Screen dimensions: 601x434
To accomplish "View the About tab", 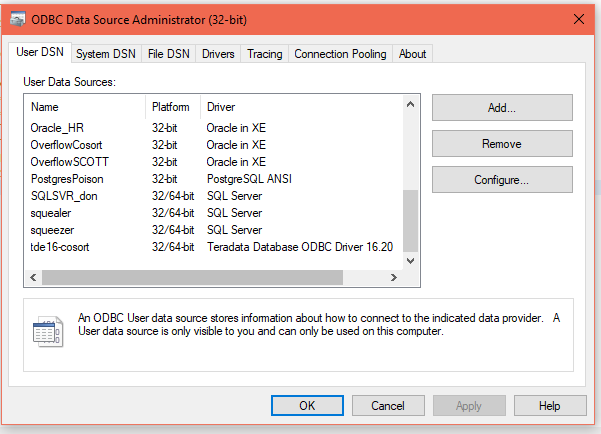I will coord(412,54).
